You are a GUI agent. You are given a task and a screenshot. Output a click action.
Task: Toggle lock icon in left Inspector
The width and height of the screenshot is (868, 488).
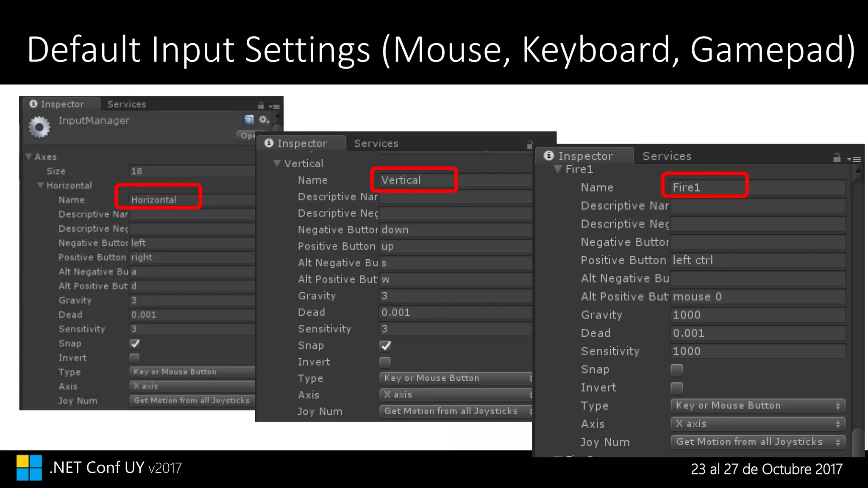click(261, 105)
